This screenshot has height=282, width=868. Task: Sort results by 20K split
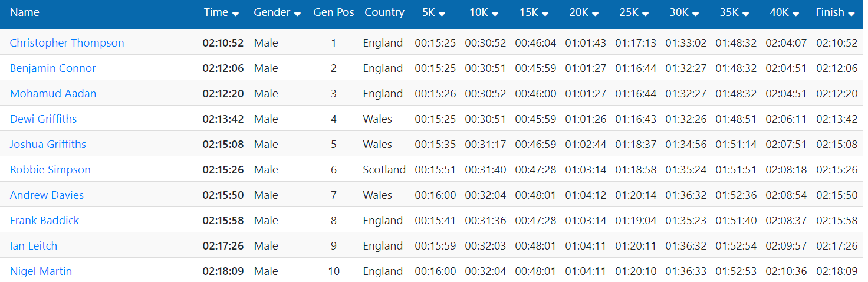(x=596, y=14)
